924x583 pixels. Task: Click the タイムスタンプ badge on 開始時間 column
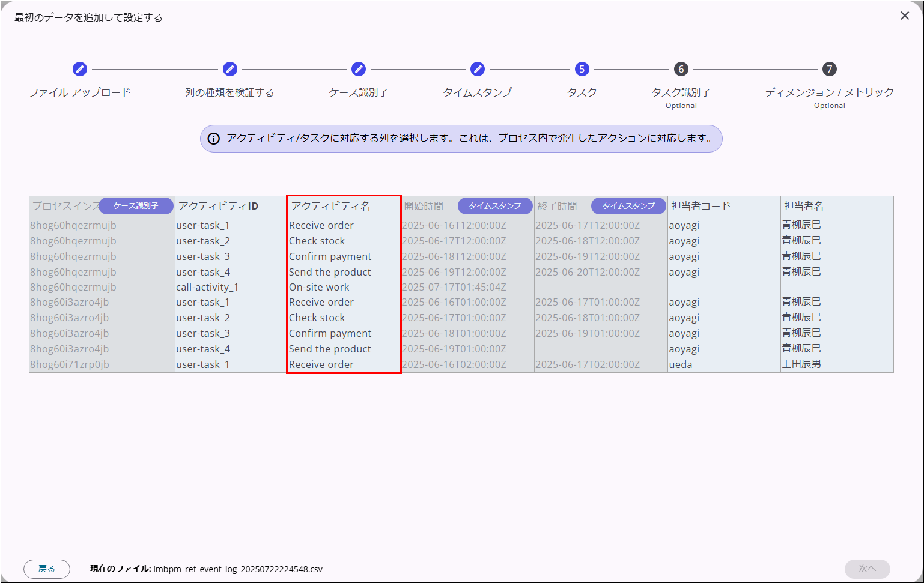pyautogui.click(x=495, y=206)
